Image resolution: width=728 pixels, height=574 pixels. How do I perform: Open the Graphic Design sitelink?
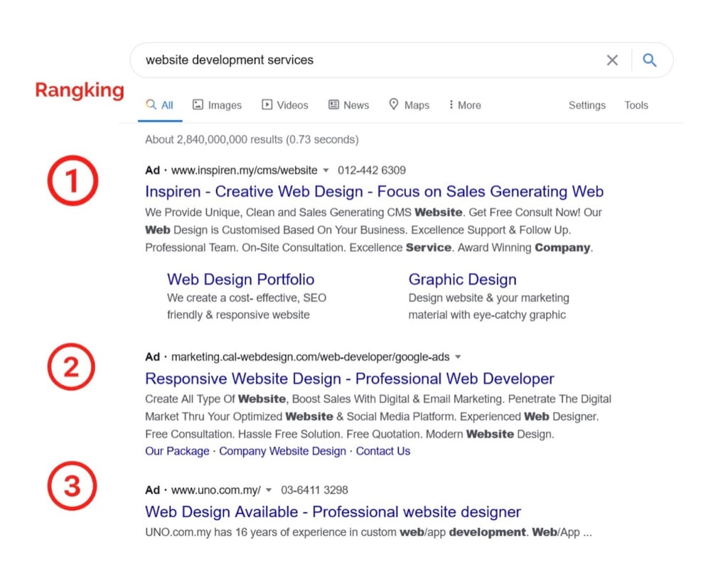pyautogui.click(x=462, y=279)
